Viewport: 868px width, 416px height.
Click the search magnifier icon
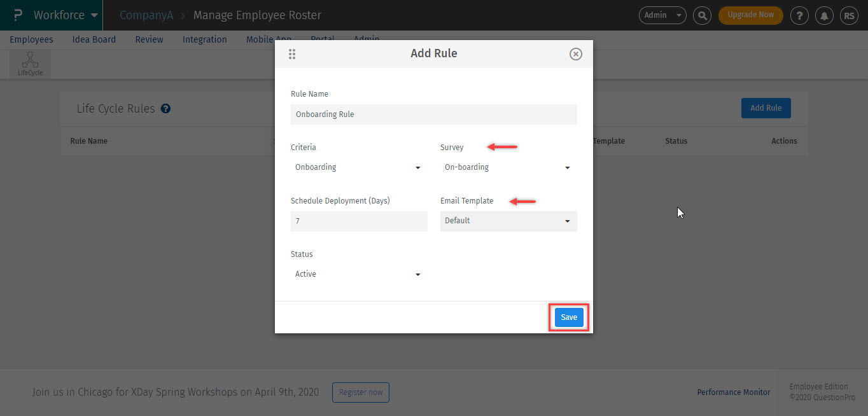[702, 15]
